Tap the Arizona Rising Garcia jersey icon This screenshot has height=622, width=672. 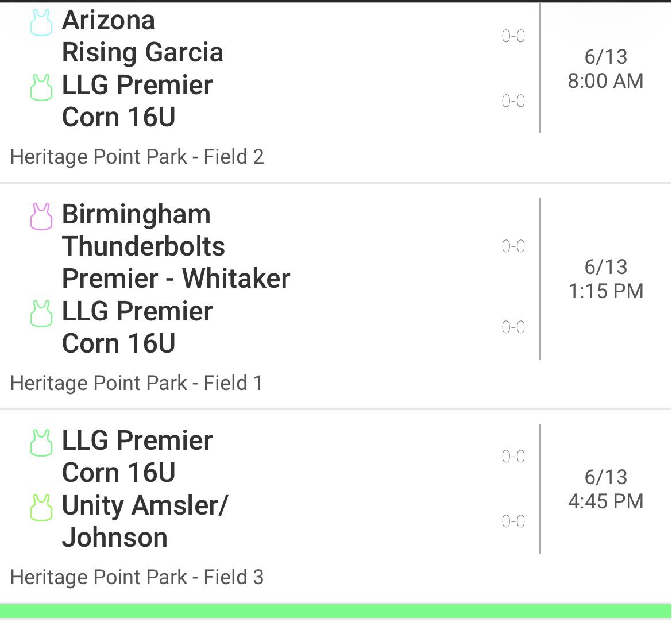point(41,22)
